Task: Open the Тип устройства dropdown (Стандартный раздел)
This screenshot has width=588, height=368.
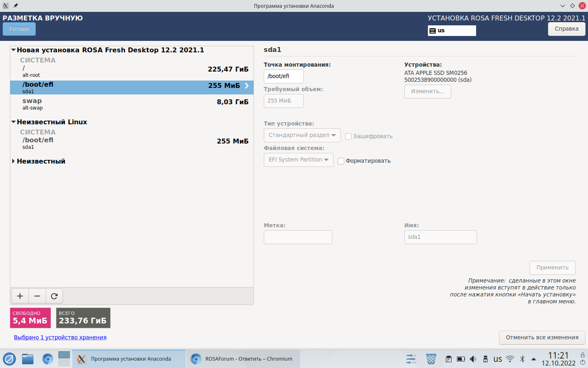Action: tap(302, 135)
